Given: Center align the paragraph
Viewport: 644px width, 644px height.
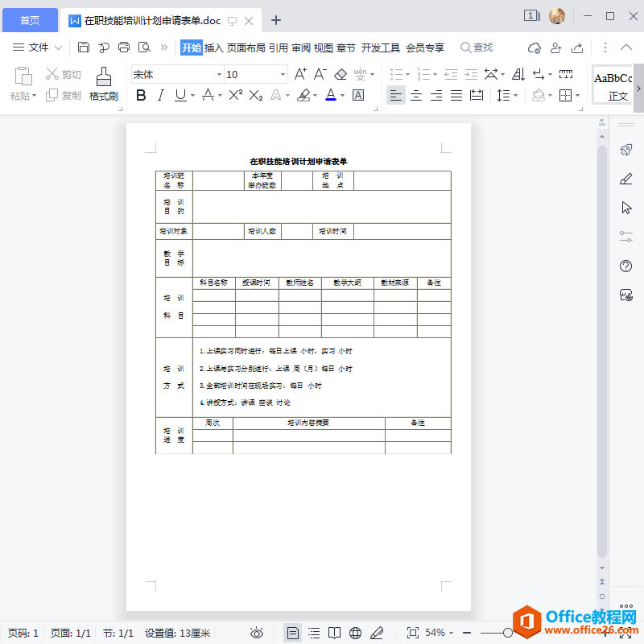Looking at the screenshot, I should (x=415, y=96).
